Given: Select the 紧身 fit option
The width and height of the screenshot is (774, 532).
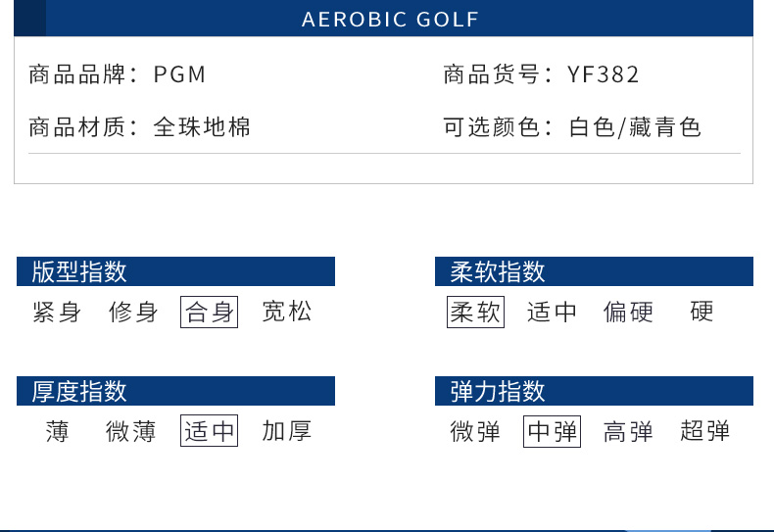Looking at the screenshot, I should click(57, 313).
